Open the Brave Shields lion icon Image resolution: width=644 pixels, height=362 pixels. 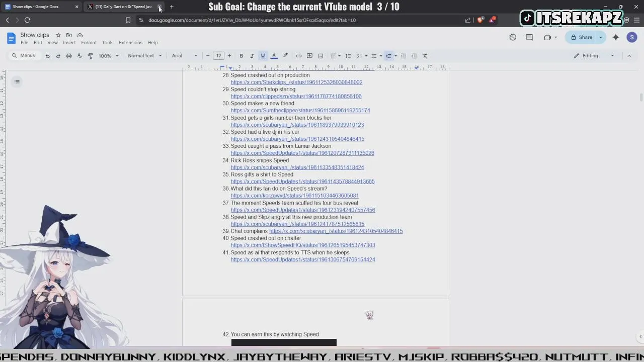click(480, 20)
